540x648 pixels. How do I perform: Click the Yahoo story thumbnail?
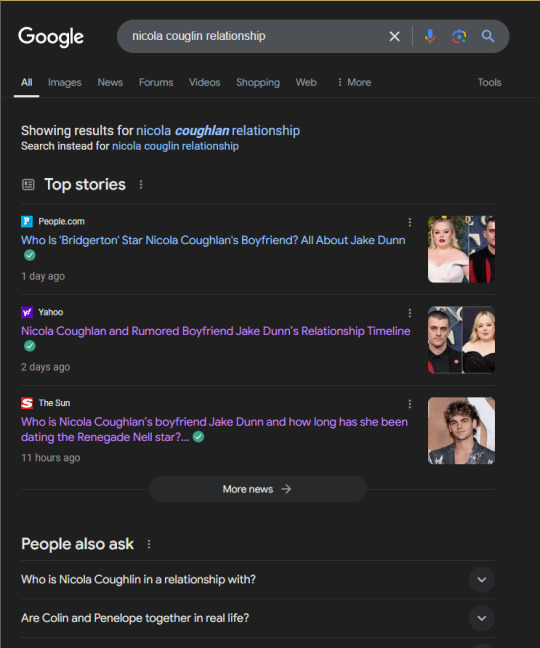click(x=461, y=340)
